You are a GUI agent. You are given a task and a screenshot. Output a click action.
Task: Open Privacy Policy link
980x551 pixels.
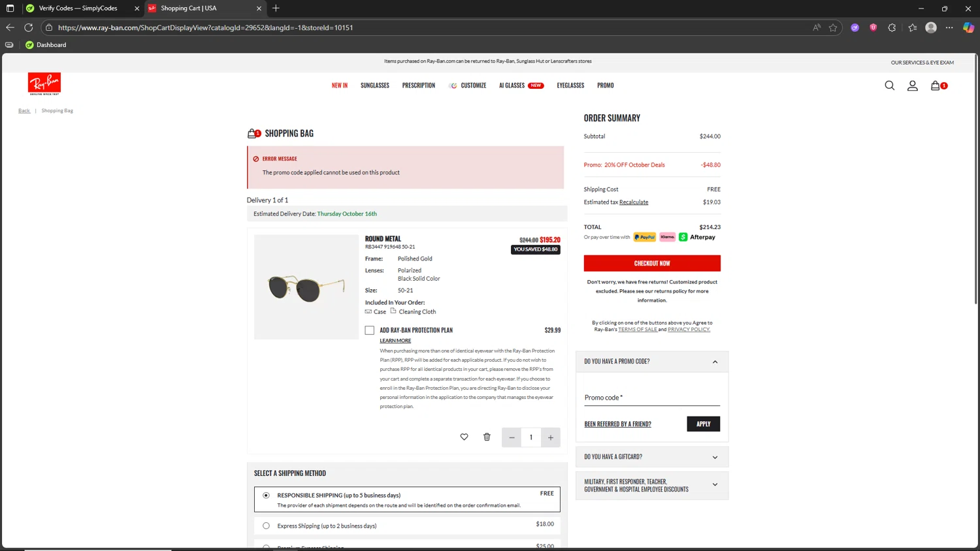pyautogui.click(x=689, y=330)
